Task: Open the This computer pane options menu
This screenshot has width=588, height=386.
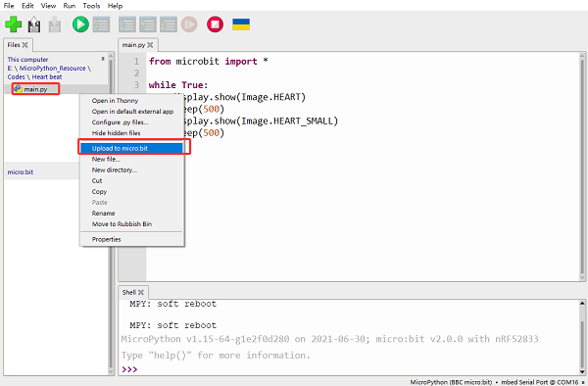Action: pyautogui.click(x=103, y=59)
